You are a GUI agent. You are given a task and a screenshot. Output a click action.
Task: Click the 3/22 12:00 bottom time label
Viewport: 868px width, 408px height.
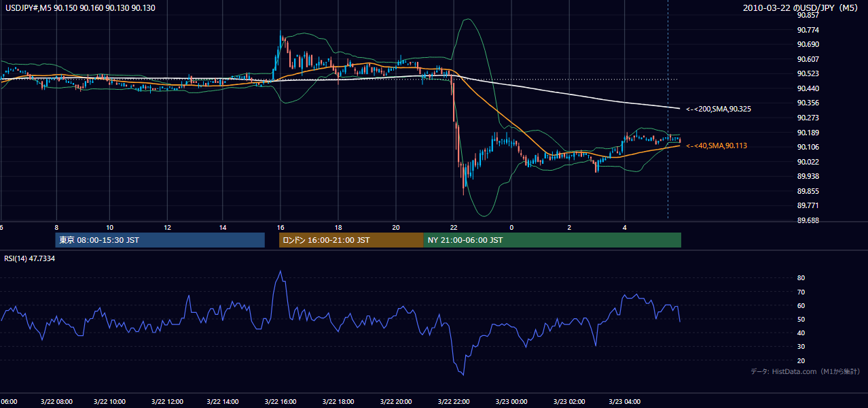click(x=166, y=402)
